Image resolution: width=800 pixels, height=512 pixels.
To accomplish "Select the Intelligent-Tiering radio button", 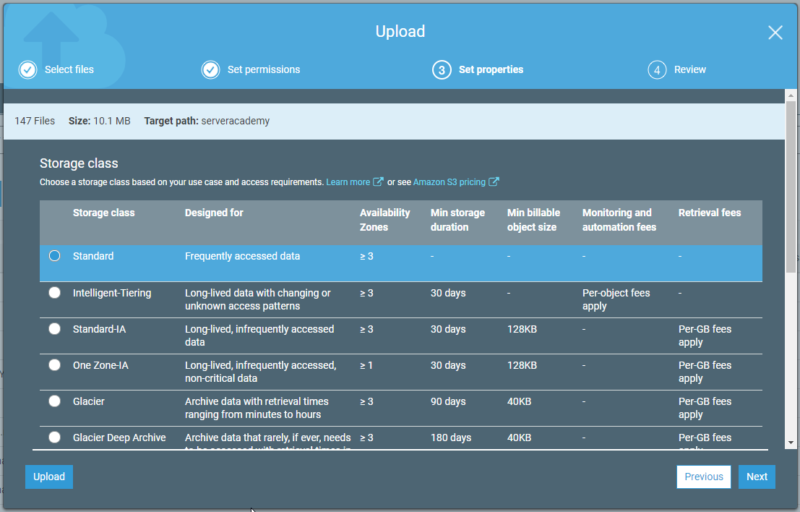I will (x=55, y=293).
